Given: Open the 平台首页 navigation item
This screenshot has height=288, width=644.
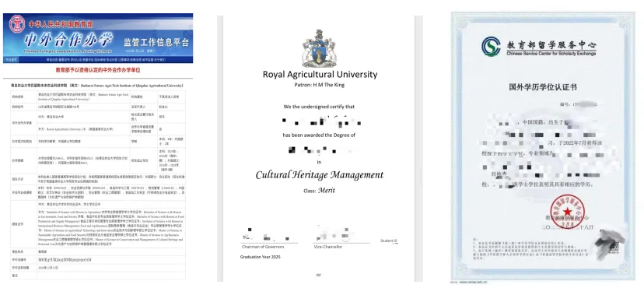Looking at the screenshot, I should click(10, 60).
